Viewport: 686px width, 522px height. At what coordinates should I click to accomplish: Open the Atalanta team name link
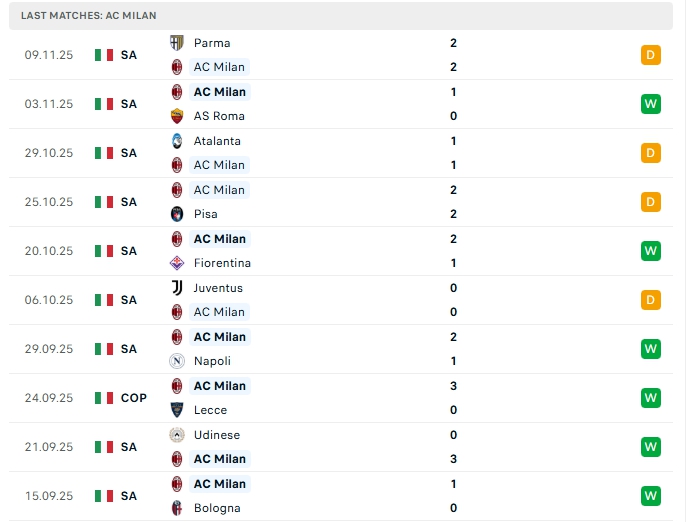217,141
